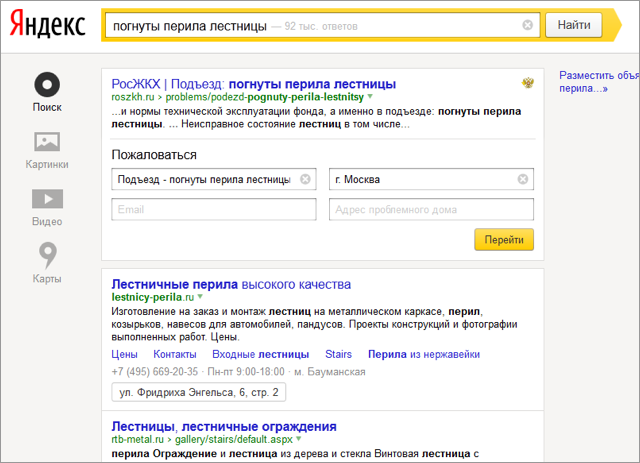Follow the Перила из нержавейки sitelink
Image resolution: width=640 pixels, height=463 pixels.
424,354
